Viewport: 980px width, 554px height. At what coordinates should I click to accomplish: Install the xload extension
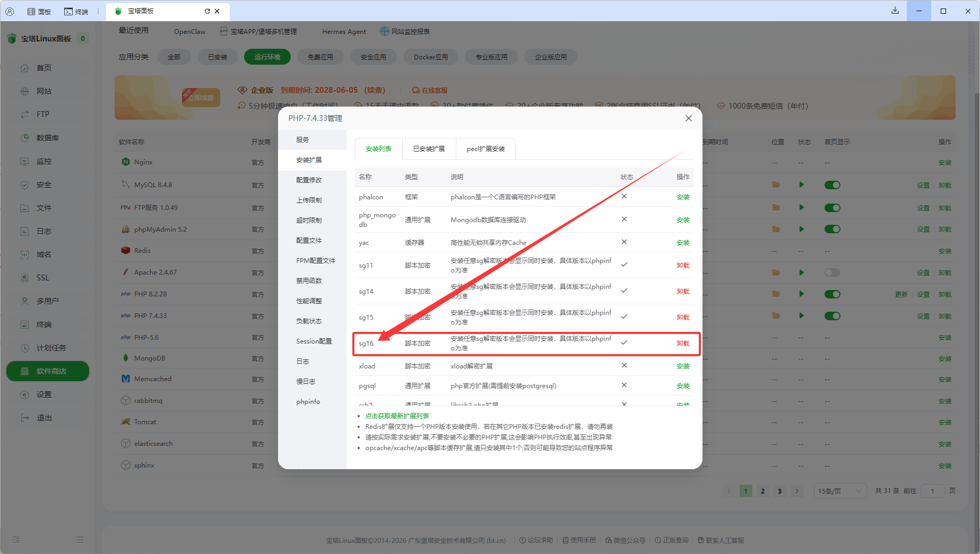point(683,366)
